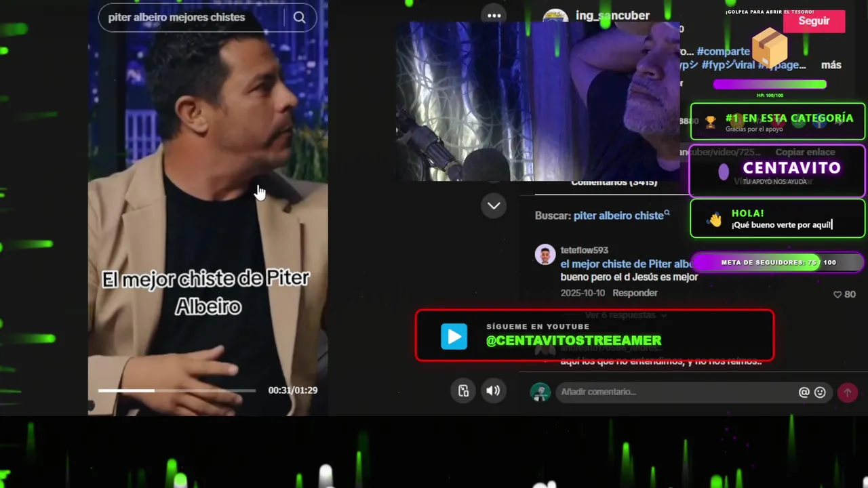Click the search magnifier icon in search bar
868x488 pixels.
pyautogui.click(x=299, y=18)
